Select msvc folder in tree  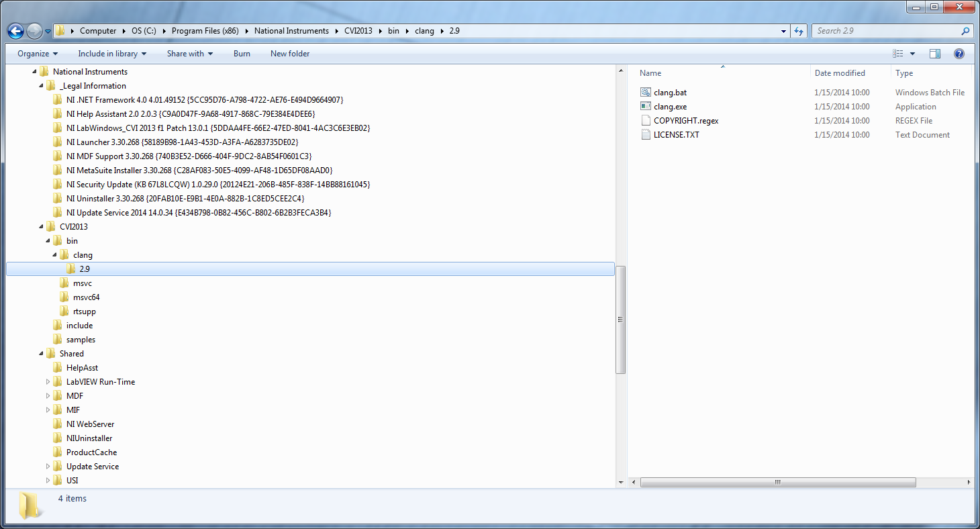click(82, 283)
